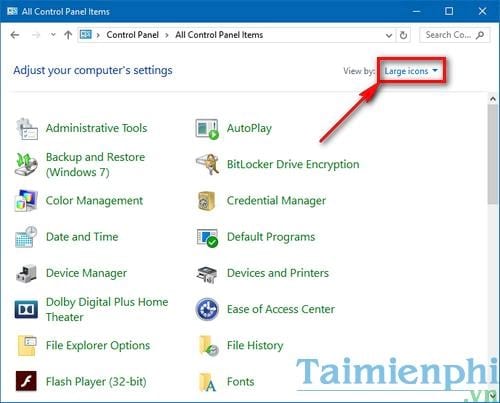Open Backup and Restore (Windows 7)

95,164
